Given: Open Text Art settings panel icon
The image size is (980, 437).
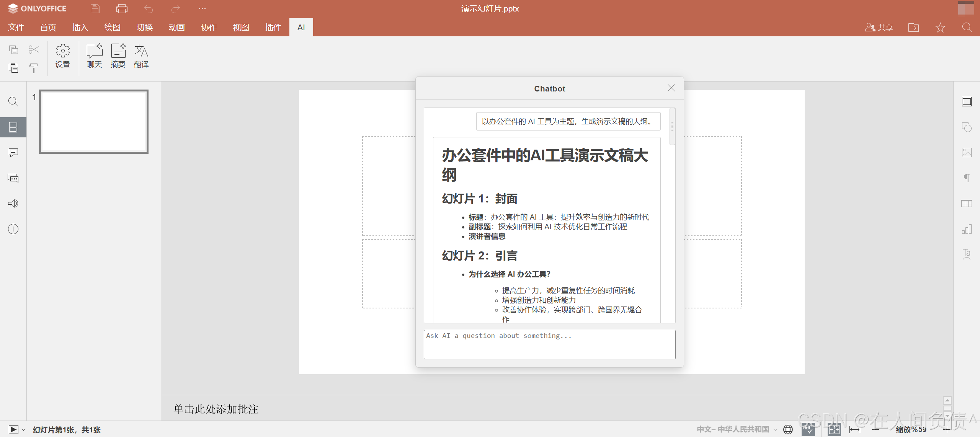Looking at the screenshot, I should (x=967, y=254).
